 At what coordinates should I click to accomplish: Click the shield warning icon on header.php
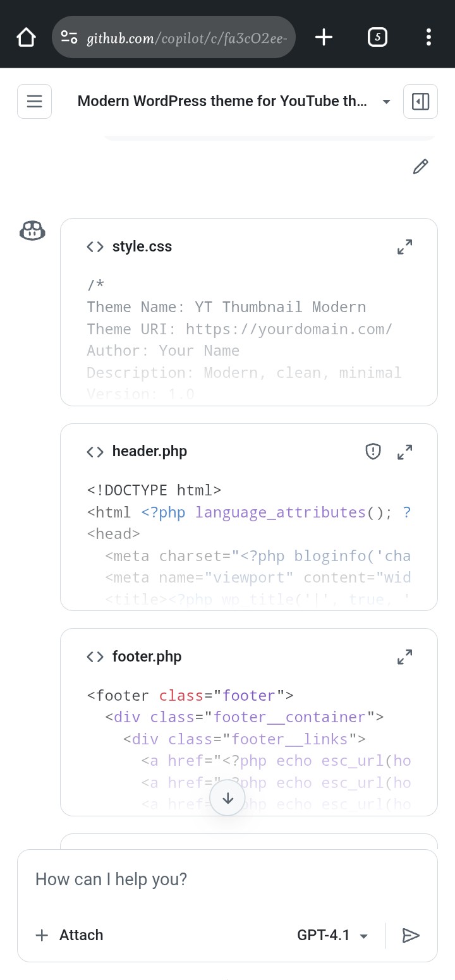point(373,451)
